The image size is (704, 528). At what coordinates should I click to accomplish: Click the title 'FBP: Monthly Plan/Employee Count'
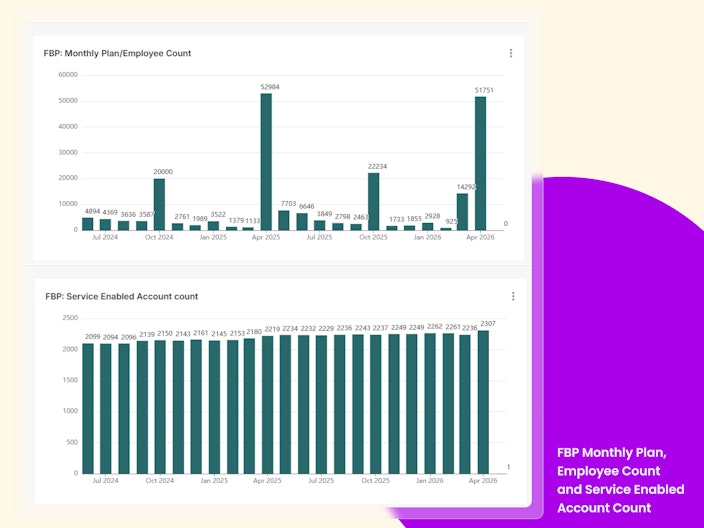coord(117,53)
